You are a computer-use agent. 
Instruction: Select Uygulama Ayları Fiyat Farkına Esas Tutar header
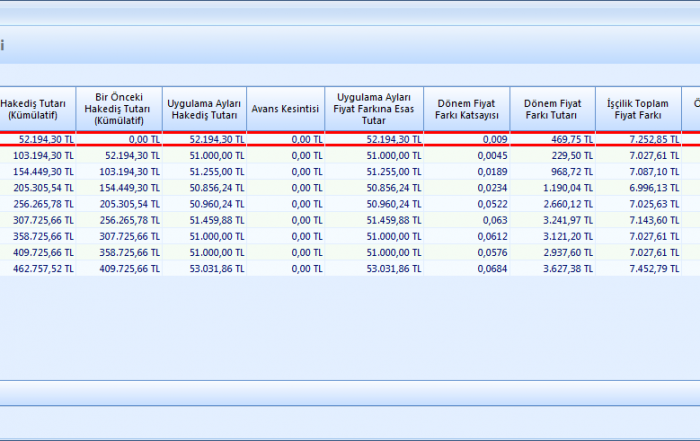374,110
